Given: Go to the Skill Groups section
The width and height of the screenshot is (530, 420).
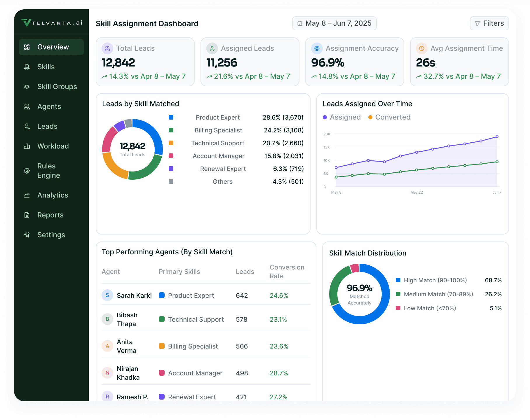Looking at the screenshot, I should point(51,87).
